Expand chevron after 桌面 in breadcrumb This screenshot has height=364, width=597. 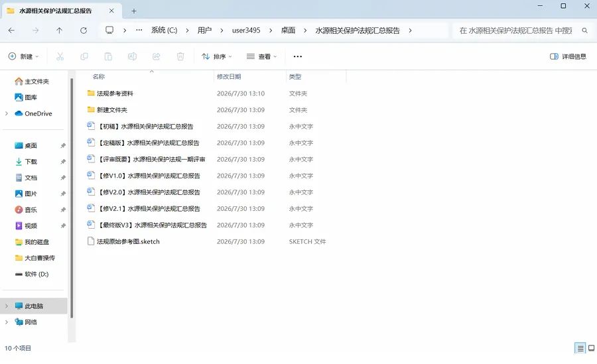click(305, 30)
